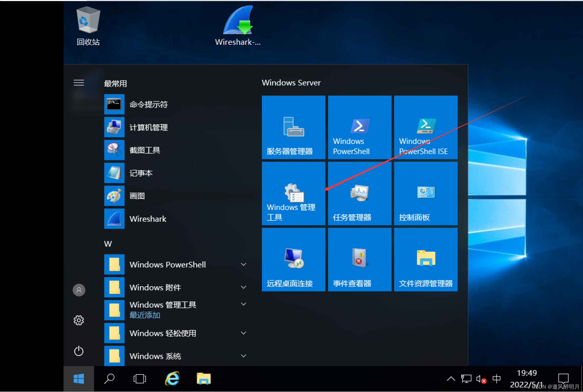
Task: Launch the 任务管理器 tile
Action: pos(359,194)
